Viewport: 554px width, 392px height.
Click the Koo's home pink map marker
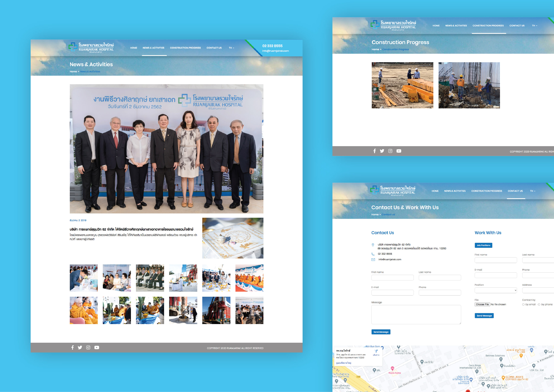pos(392,368)
